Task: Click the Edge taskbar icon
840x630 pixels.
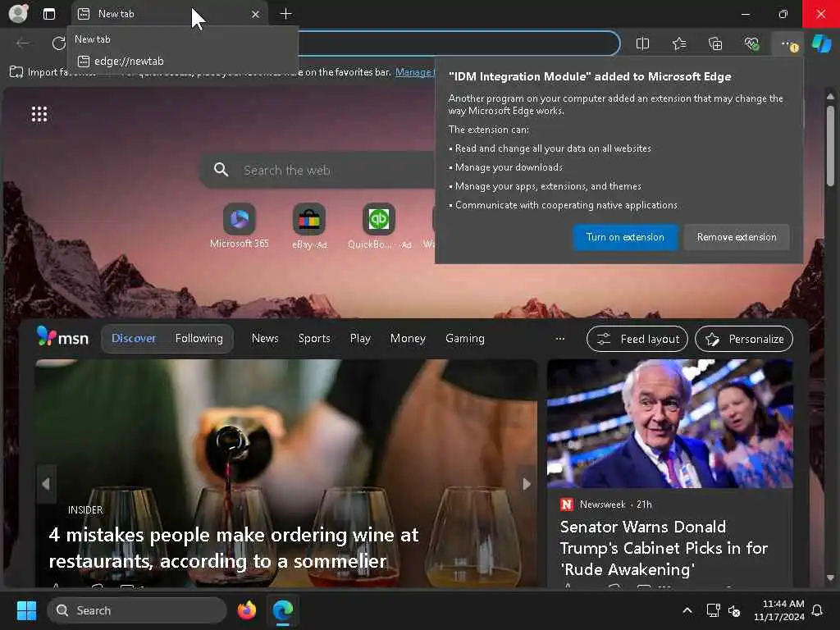Action: (x=283, y=610)
